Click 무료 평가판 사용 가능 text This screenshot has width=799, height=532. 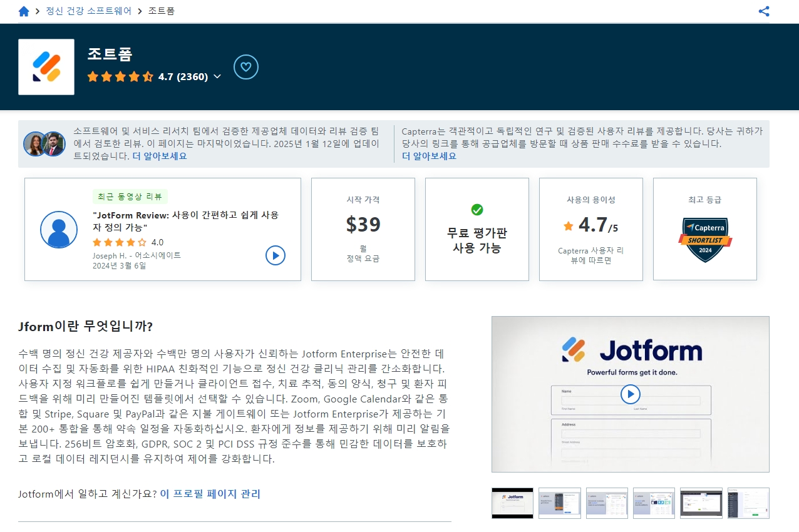(x=477, y=240)
